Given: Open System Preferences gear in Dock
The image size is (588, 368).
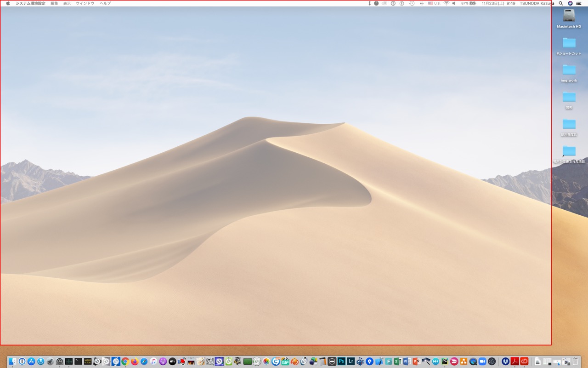Looking at the screenshot, I should tap(60, 362).
